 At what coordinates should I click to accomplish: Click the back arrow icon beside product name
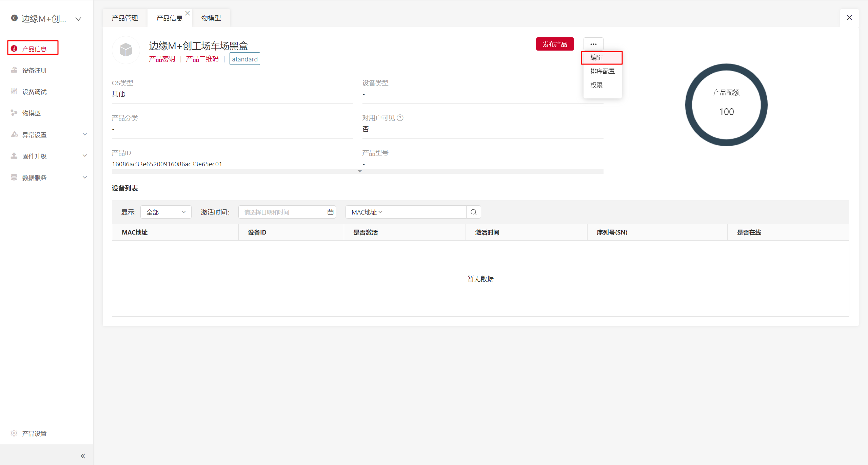(x=14, y=18)
